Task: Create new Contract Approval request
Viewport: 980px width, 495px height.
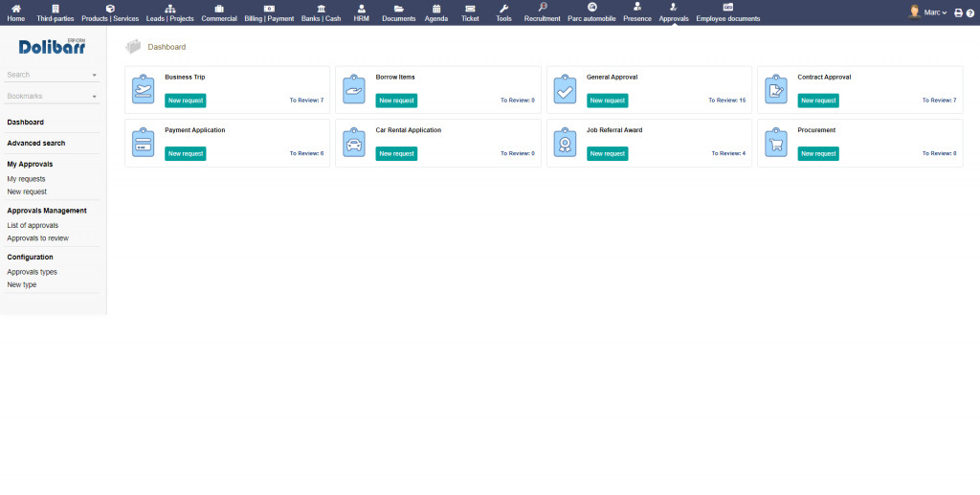Action: (818, 101)
